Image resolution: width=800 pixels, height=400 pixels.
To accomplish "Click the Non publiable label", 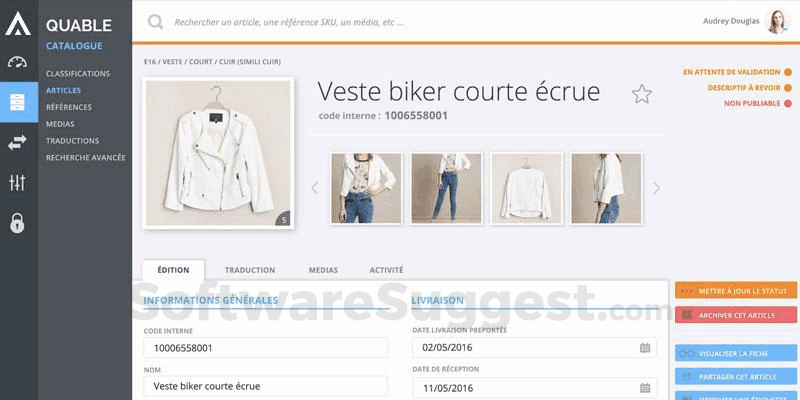I will 752,104.
